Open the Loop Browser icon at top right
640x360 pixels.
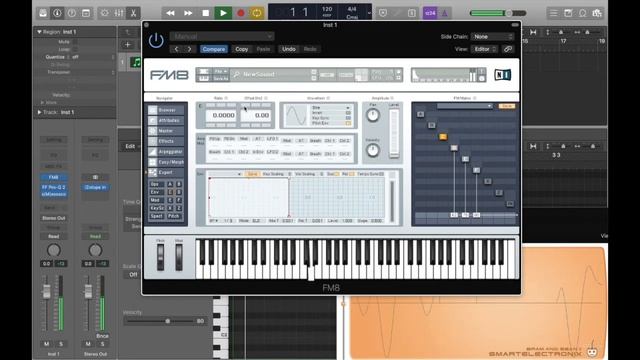582,13
